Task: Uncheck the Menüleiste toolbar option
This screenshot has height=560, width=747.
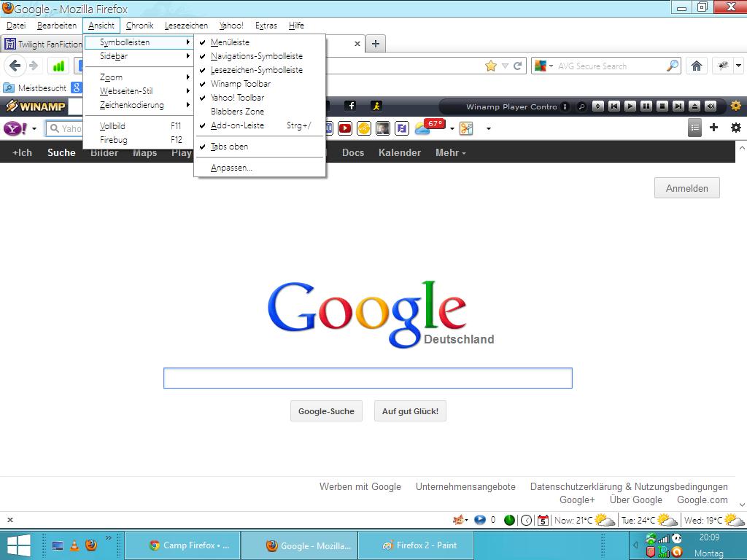Action: (230, 42)
